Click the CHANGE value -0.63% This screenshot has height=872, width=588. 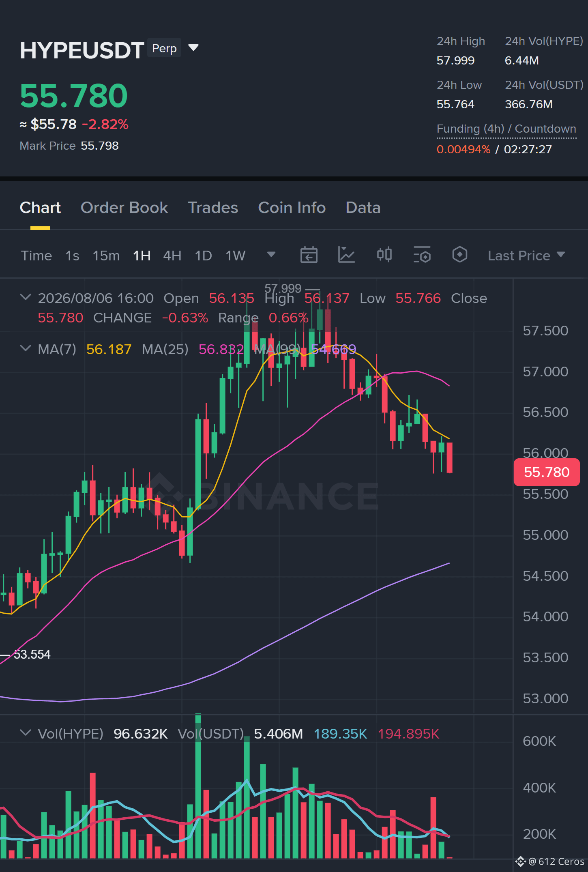[x=185, y=318]
